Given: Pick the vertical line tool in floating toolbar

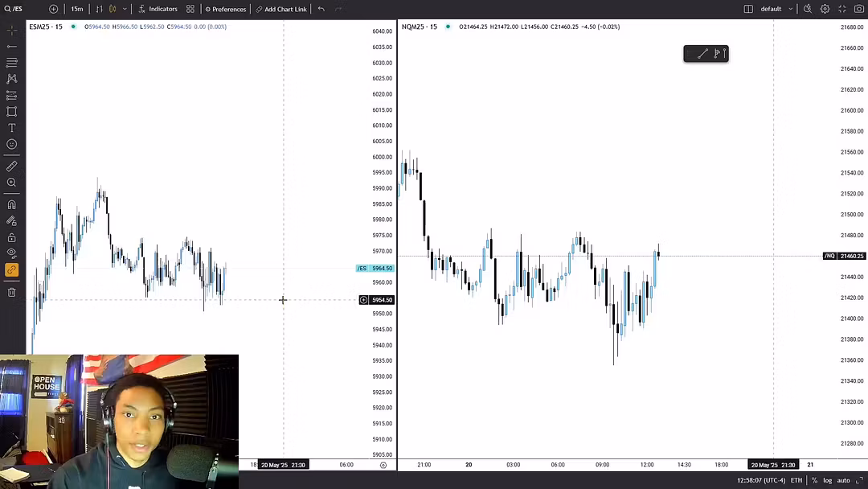Looking at the screenshot, I should point(724,54).
